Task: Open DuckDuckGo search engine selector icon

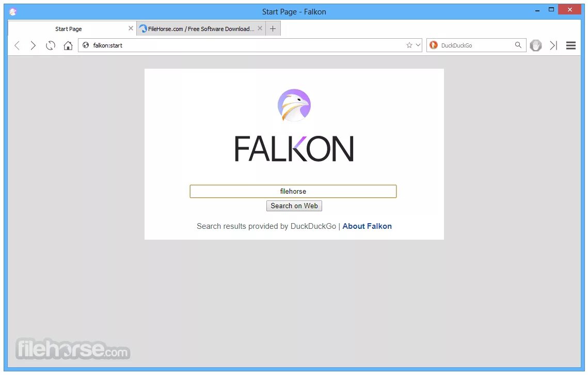Action: point(434,45)
